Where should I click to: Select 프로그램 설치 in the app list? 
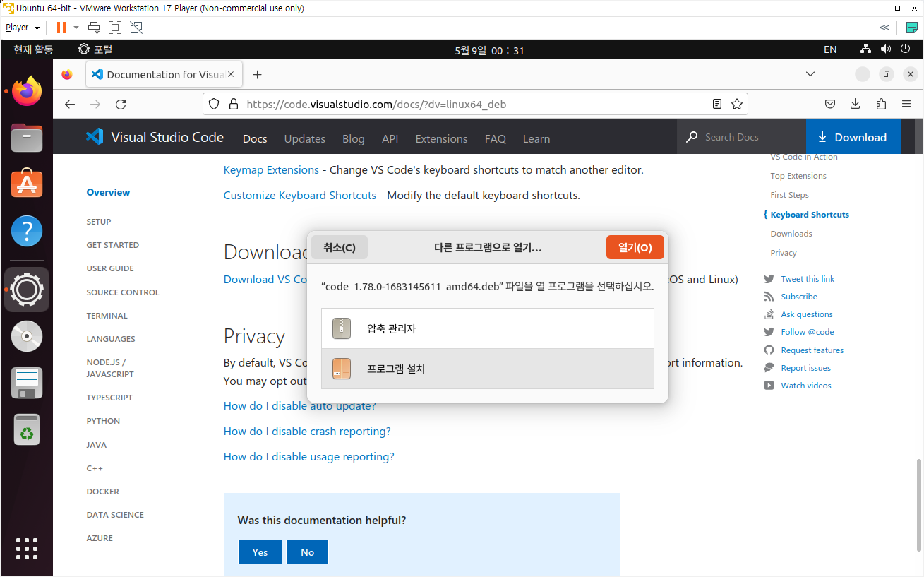point(487,369)
